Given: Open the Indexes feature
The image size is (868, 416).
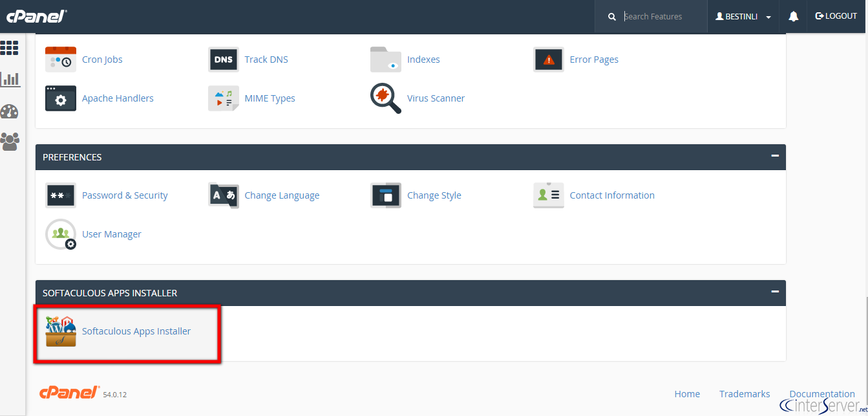Looking at the screenshot, I should (x=423, y=59).
